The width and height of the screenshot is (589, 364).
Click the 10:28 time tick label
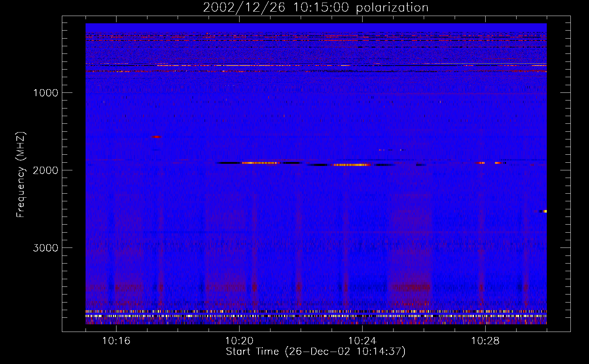(x=485, y=341)
